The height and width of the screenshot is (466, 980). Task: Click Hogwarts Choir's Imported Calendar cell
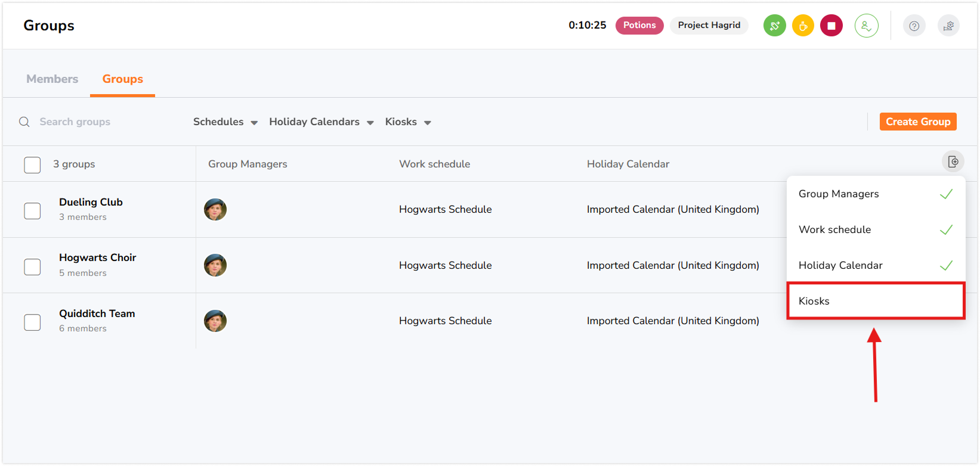coord(673,265)
